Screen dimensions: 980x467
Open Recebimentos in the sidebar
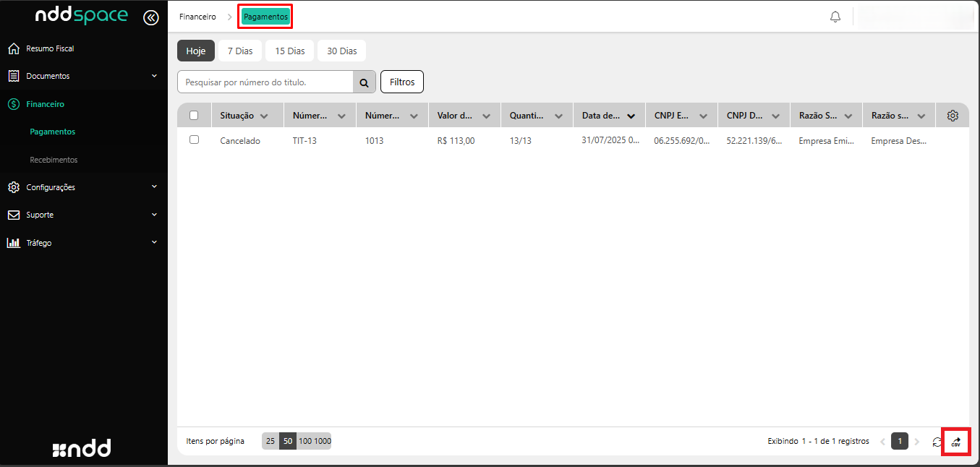point(54,160)
